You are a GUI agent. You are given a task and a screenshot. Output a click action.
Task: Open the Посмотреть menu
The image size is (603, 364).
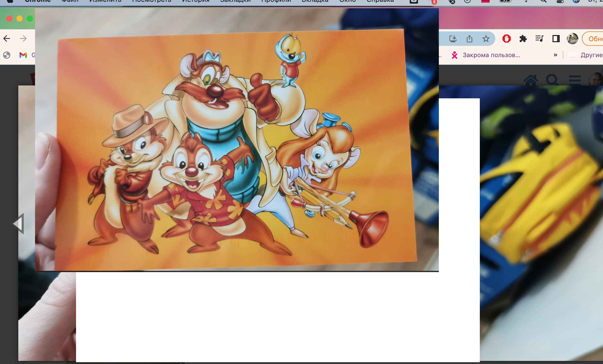pyautogui.click(x=152, y=1)
